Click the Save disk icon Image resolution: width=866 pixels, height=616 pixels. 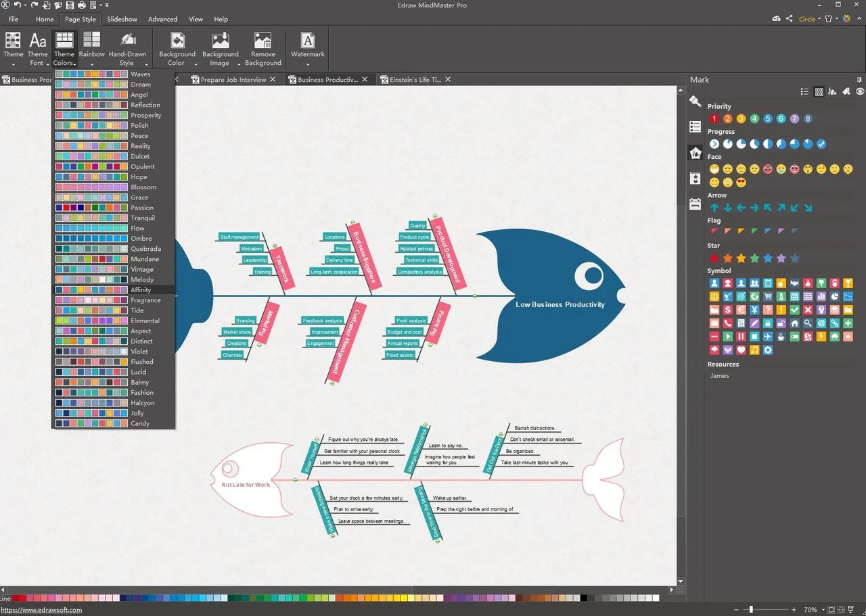[x=70, y=5]
